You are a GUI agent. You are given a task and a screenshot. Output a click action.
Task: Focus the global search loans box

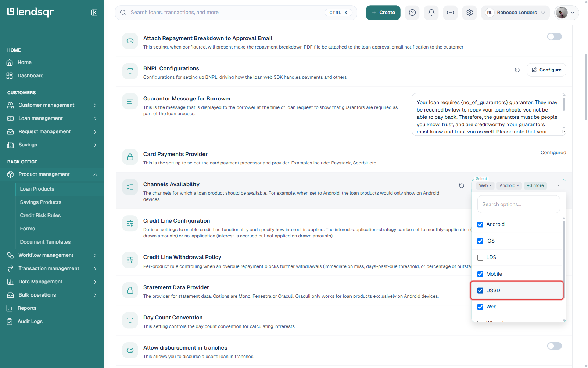point(236,13)
